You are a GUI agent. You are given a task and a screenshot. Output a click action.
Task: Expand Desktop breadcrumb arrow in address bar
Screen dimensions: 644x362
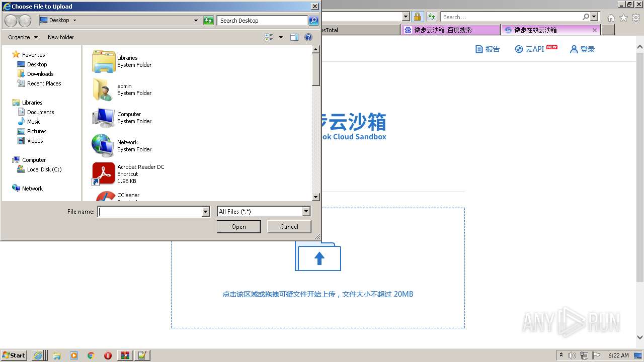(74, 21)
